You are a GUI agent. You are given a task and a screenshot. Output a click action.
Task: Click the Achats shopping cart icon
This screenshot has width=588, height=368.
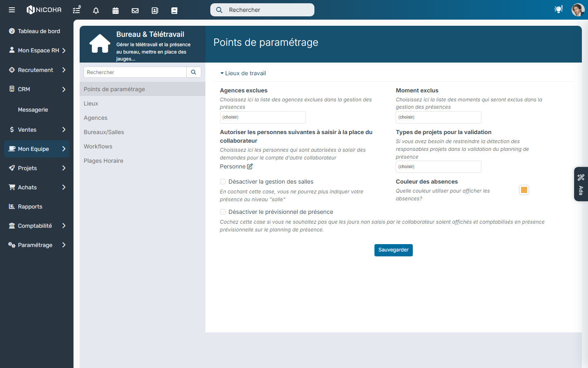(x=12, y=187)
